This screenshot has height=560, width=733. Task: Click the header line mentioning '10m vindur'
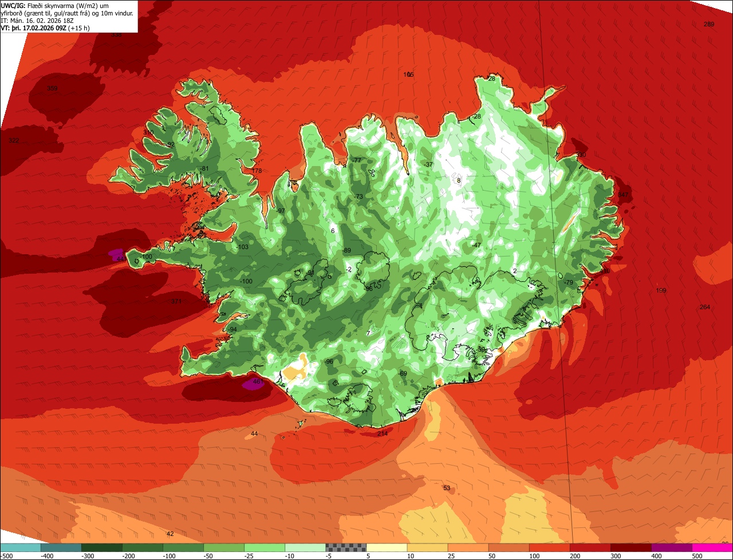(x=67, y=13)
